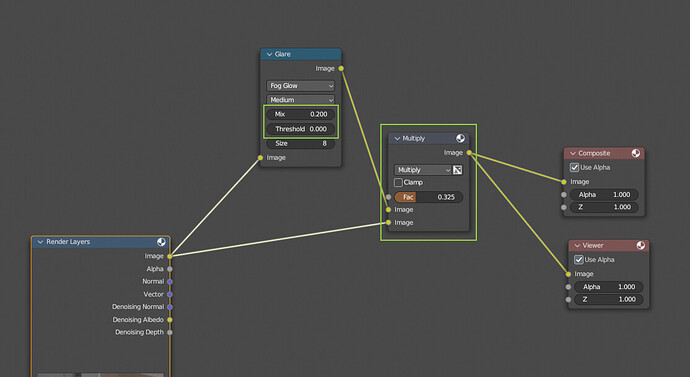Select the Composite node by its header title
Viewport: 690px width, 377px height.
[x=594, y=153]
